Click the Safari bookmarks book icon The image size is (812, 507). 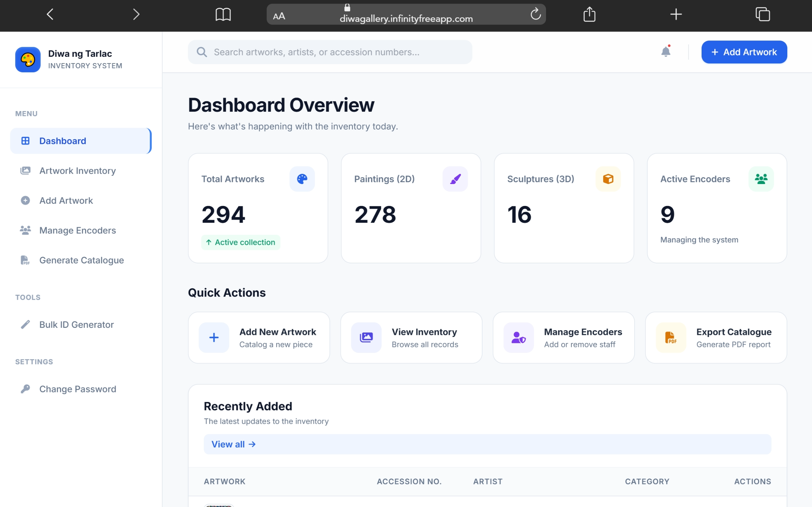tap(223, 14)
